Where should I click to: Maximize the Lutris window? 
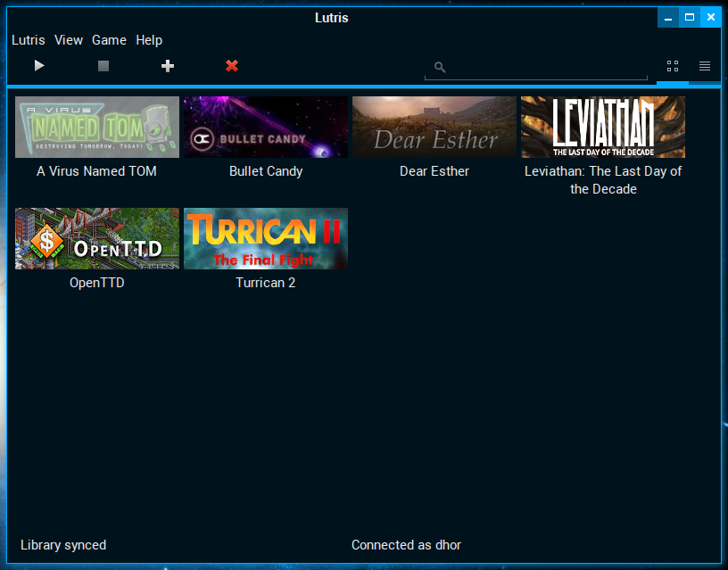[x=690, y=18]
